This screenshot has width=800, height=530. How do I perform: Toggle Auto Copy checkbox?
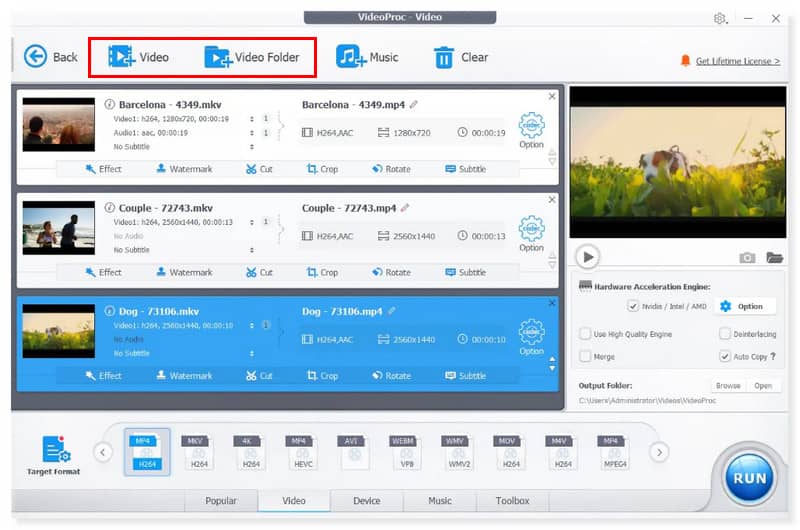tap(724, 356)
